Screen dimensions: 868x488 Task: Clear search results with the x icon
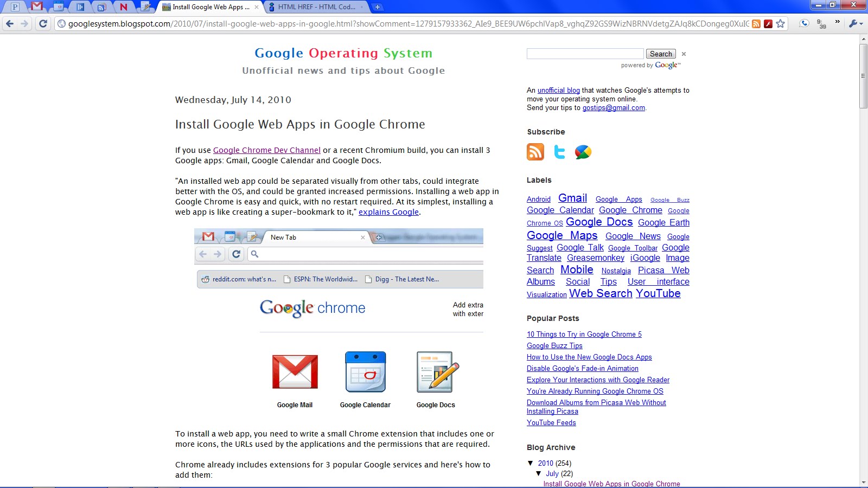(684, 54)
